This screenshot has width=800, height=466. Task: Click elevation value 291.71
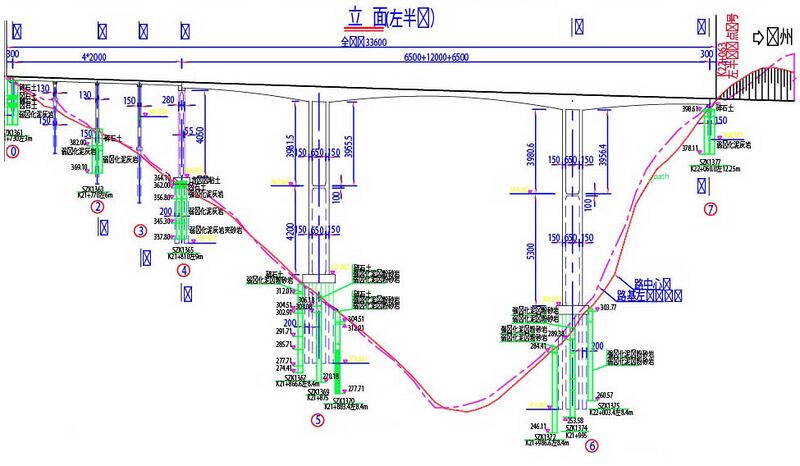[x=284, y=331]
